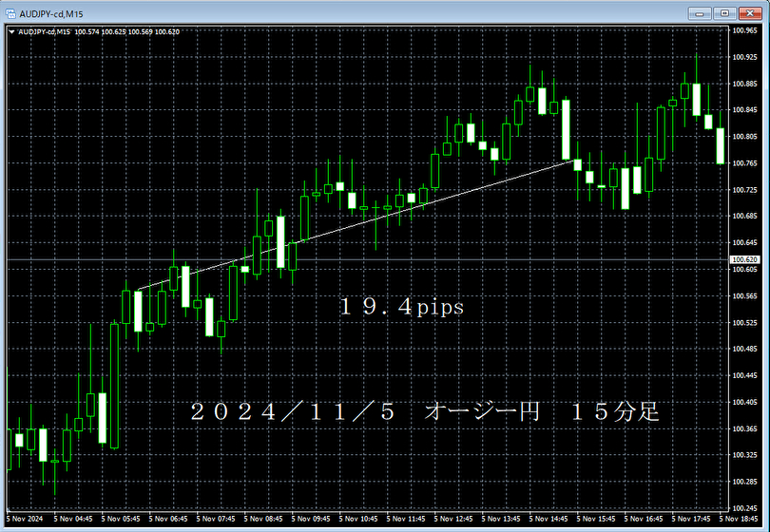Select the white trendline on the chart
This screenshot has width=770, height=532.
(x=355, y=225)
